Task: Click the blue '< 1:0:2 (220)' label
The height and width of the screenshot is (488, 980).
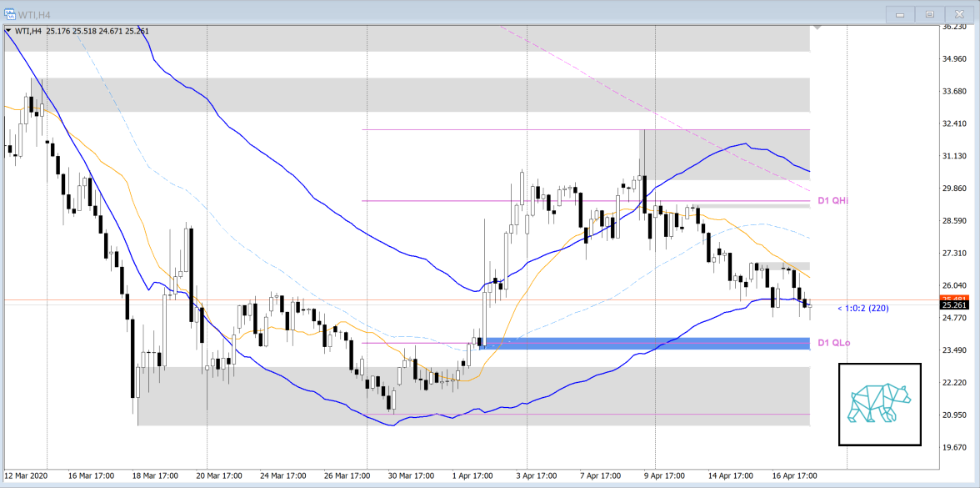Action: pyautogui.click(x=862, y=309)
